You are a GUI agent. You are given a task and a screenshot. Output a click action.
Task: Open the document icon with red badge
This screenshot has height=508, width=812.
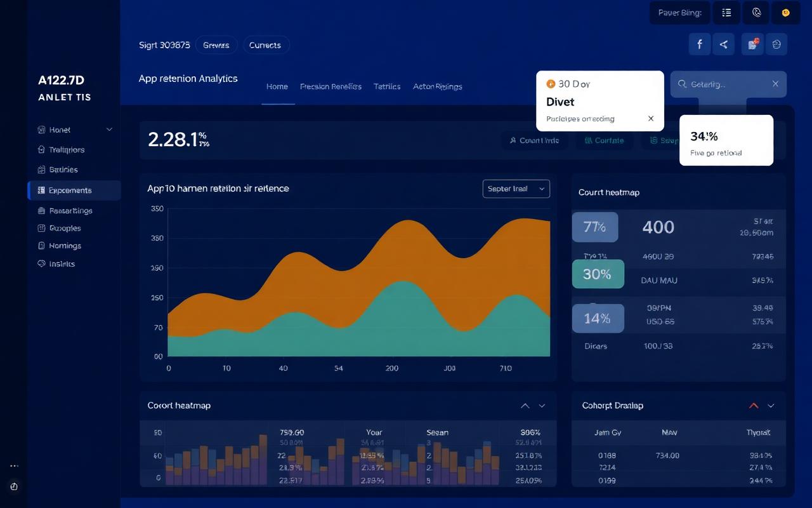click(x=752, y=44)
